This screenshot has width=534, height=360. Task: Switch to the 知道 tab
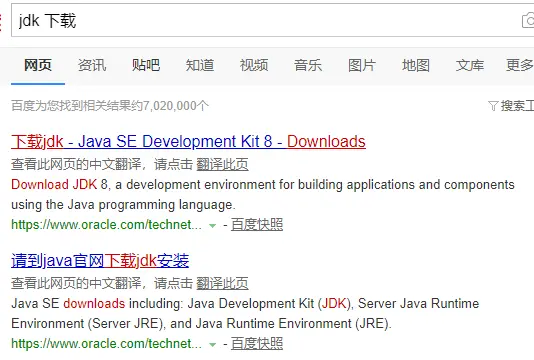click(x=200, y=65)
